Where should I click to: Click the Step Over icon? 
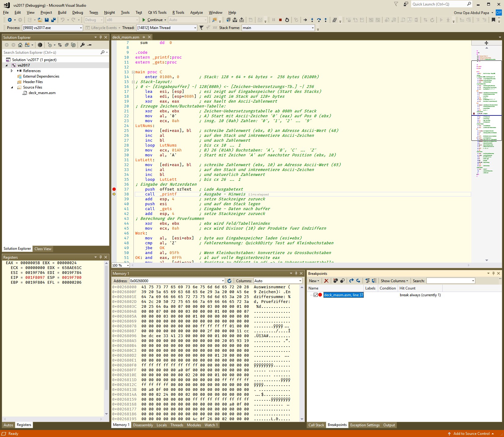click(319, 20)
